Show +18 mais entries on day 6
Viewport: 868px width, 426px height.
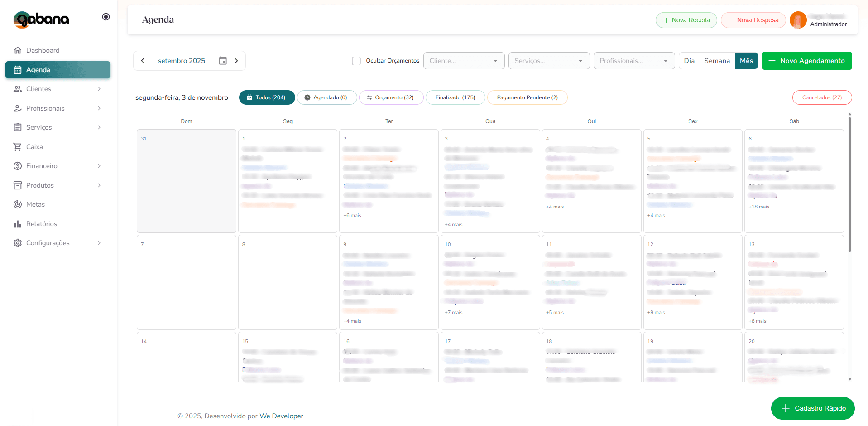coord(759,207)
